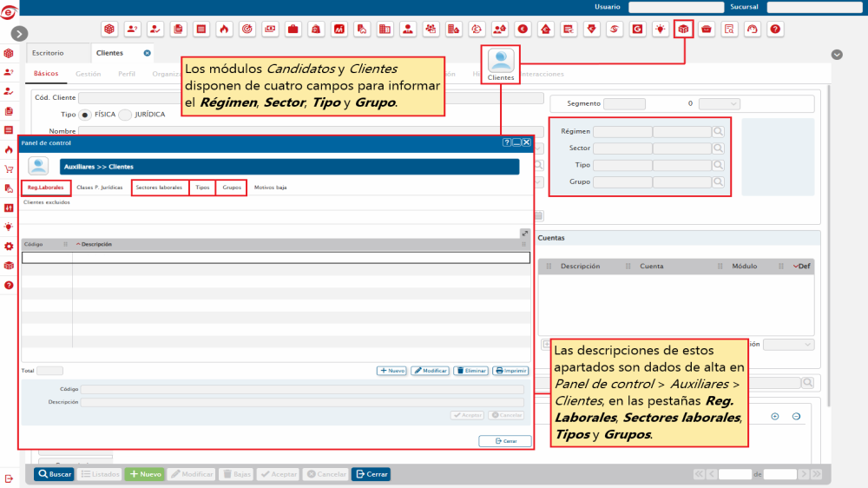This screenshot has width=868, height=488.
Task: Click the circled plus icon in lower right panel
Action: tap(775, 417)
